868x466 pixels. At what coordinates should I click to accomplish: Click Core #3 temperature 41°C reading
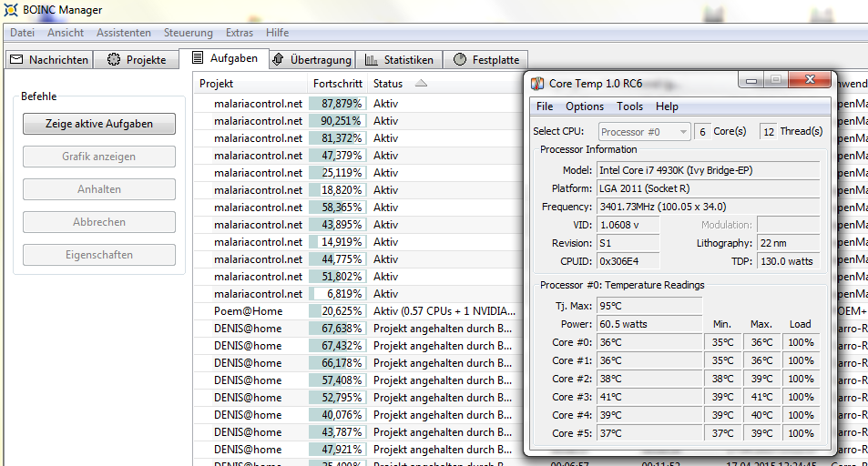649,397
